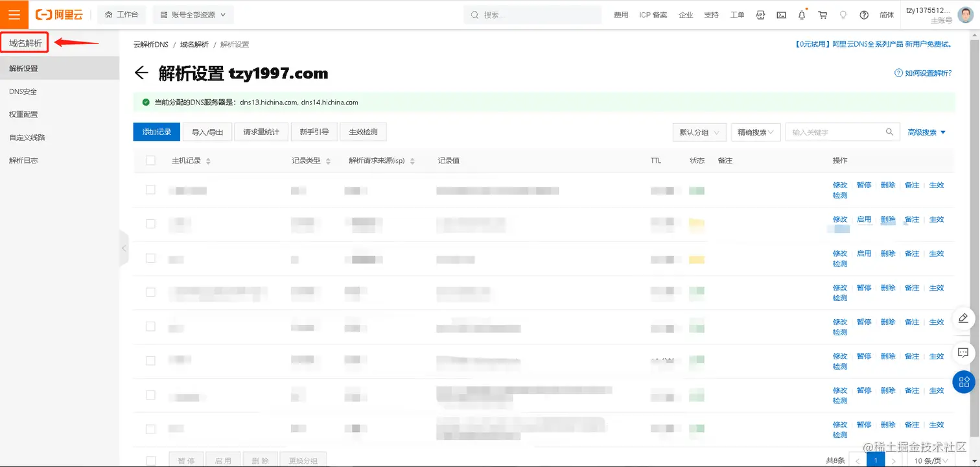Viewport: 980px width, 467px height.
Task: Open the 费用 menu
Action: [x=621, y=15]
